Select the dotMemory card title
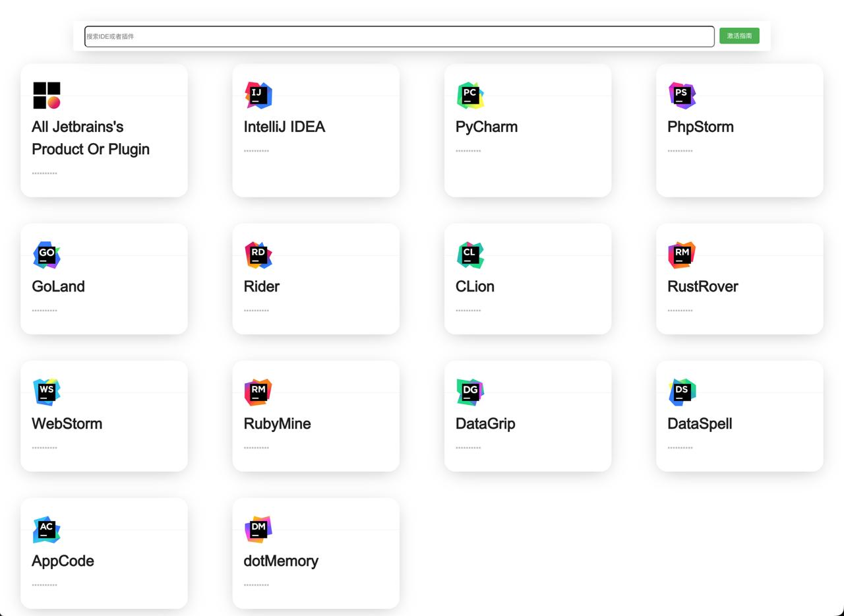 click(281, 561)
